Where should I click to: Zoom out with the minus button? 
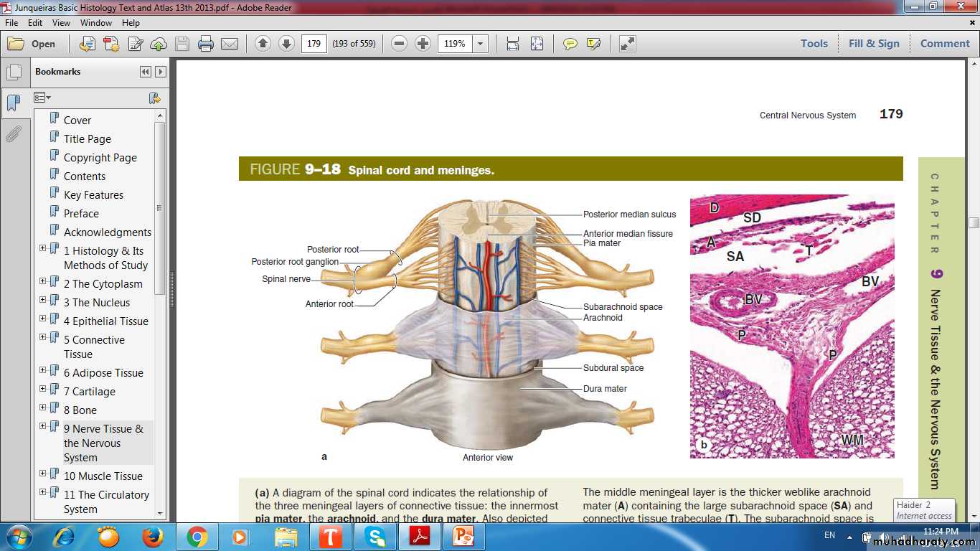tap(400, 44)
